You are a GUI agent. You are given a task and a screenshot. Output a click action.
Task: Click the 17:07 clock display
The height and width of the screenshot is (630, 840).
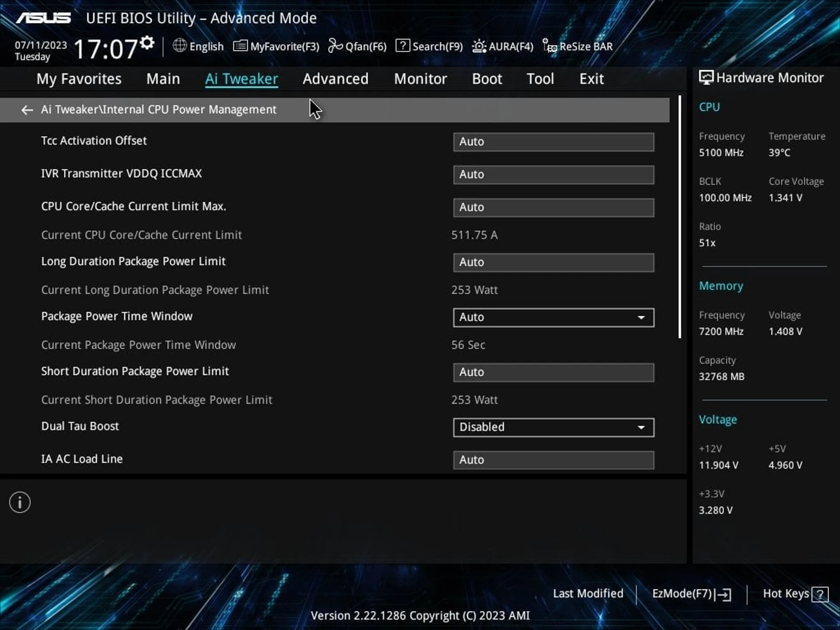pos(105,49)
